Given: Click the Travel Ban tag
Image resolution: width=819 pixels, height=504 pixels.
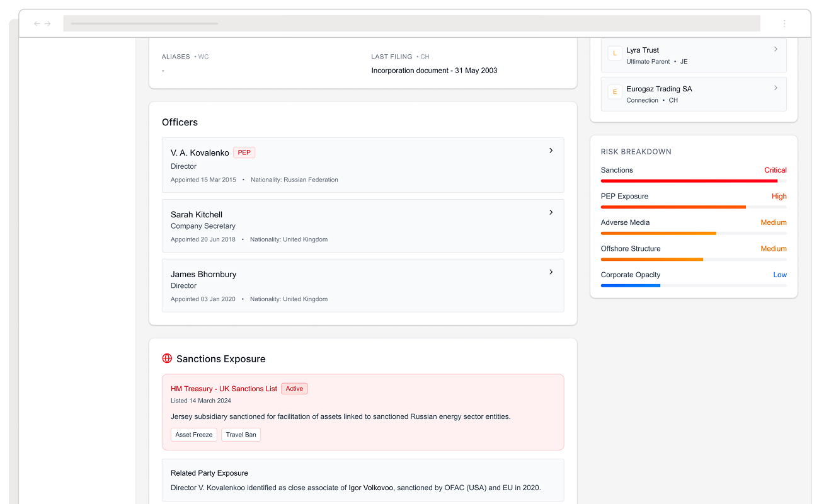Looking at the screenshot, I should 241,435.
